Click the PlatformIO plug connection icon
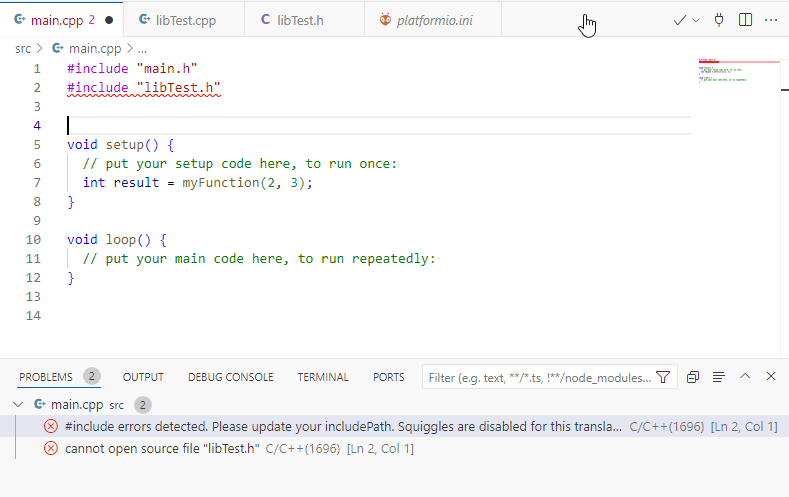 [x=719, y=20]
